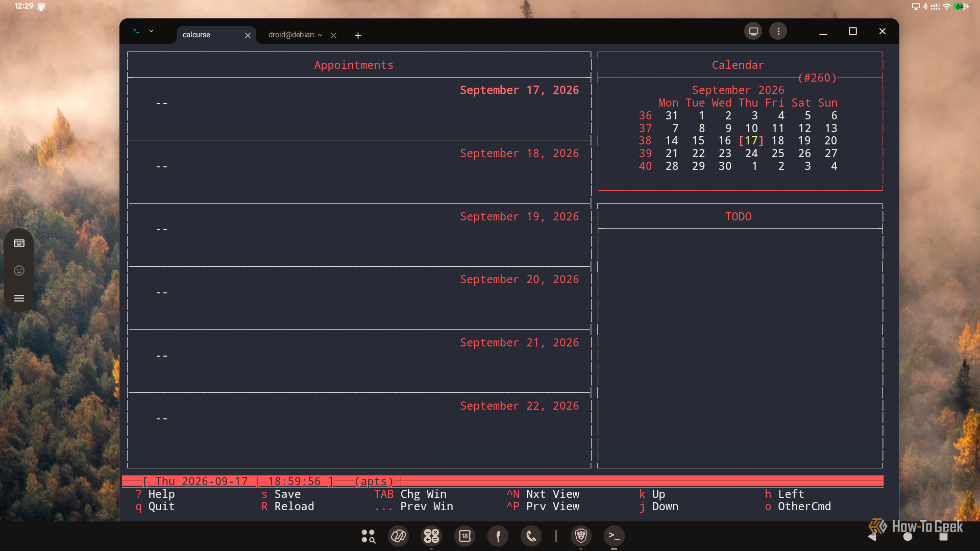Click the terminal app icon in title bar
The width and height of the screenshot is (980, 551).
pos(136,31)
